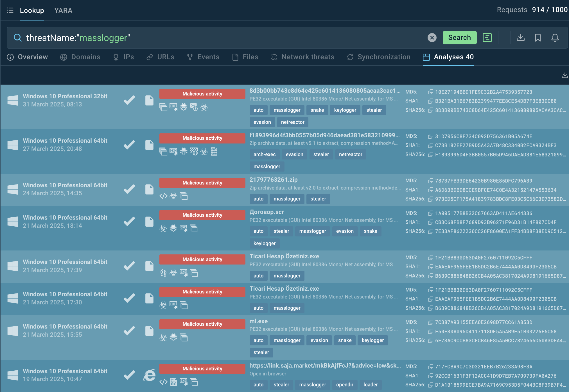Bookmark this search query
Screen dimensions: 569x392
click(x=538, y=38)
